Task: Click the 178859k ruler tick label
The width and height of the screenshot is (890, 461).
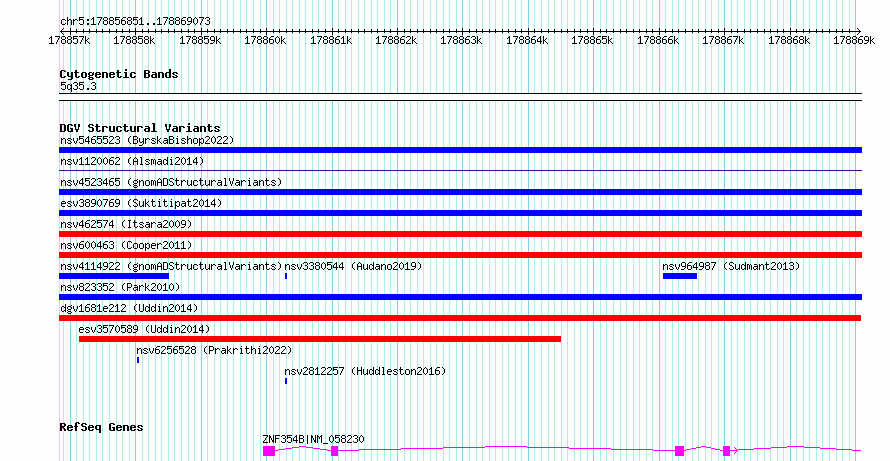Action: [x=200, y=41]
